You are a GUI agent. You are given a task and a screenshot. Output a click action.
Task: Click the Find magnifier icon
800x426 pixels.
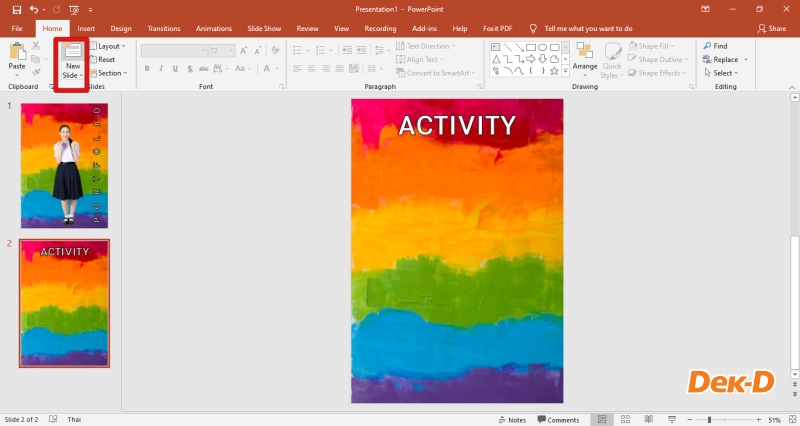tap(707, 46)
